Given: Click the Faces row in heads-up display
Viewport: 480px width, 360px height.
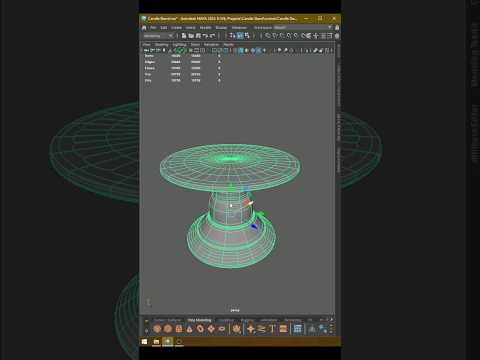Looking at the screenshot, I should pyautogui.click(x=182, y=68).
